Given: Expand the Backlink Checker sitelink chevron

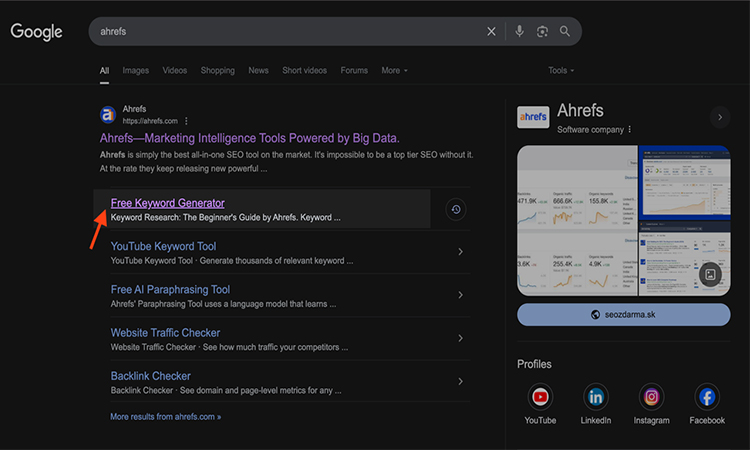Looking at the screenshot, I should (460, 382).
